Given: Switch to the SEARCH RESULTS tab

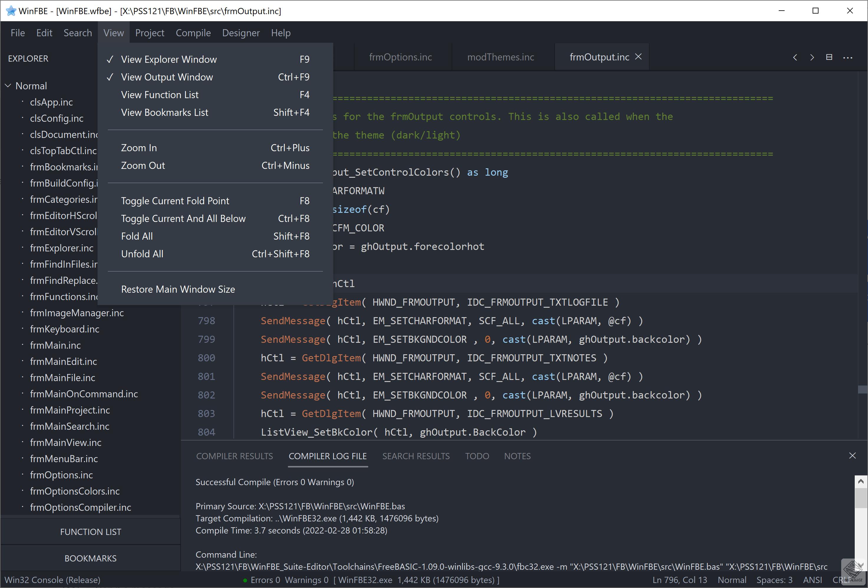Looking at the screenshot, I should click(x=416, y=456).
